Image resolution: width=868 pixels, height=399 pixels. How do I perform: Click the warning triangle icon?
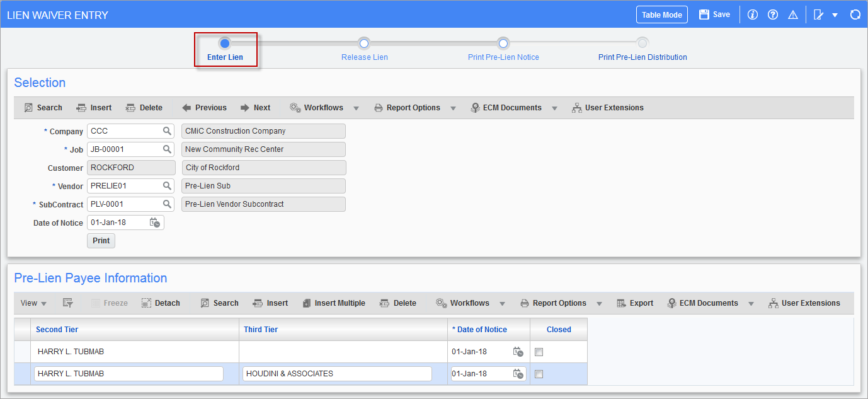[x=792, y=14]
